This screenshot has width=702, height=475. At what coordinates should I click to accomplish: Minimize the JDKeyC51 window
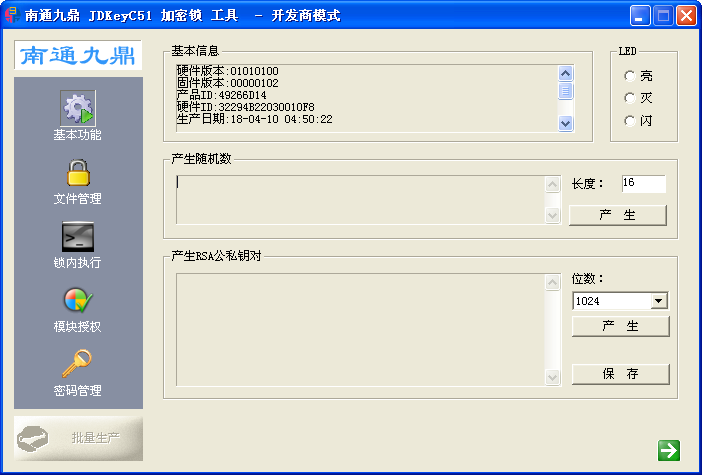640,16
